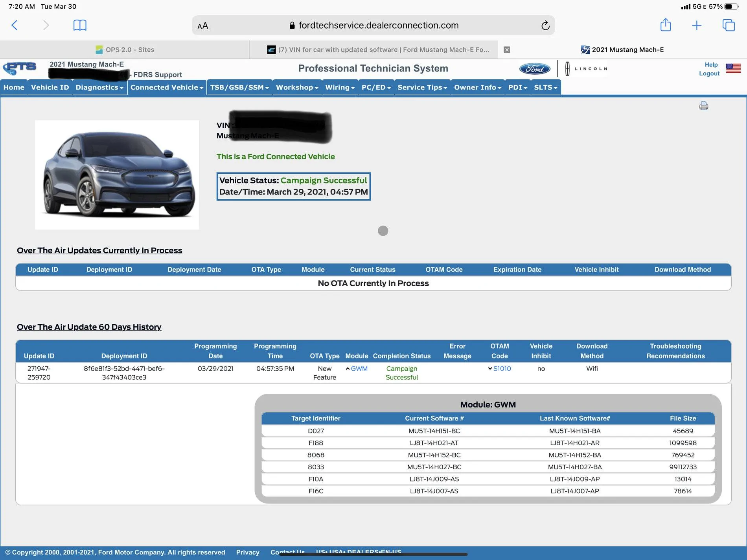Click the Ford oval logo
This screenshot has width=747, height=560.
(x=535, y=69)
